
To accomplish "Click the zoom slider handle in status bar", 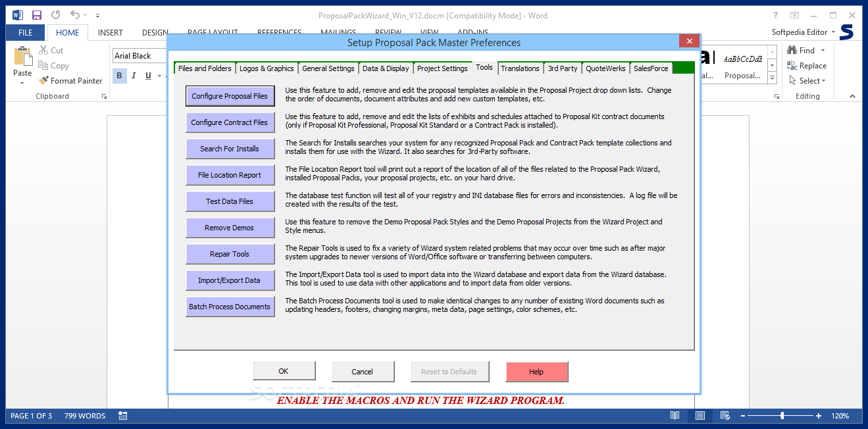I will pos(782,416).
